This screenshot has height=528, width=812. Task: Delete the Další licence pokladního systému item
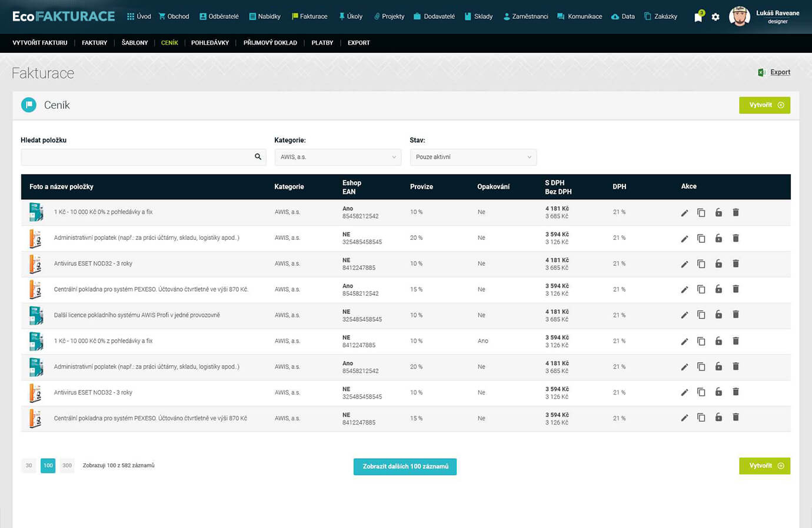coord(736,315)
